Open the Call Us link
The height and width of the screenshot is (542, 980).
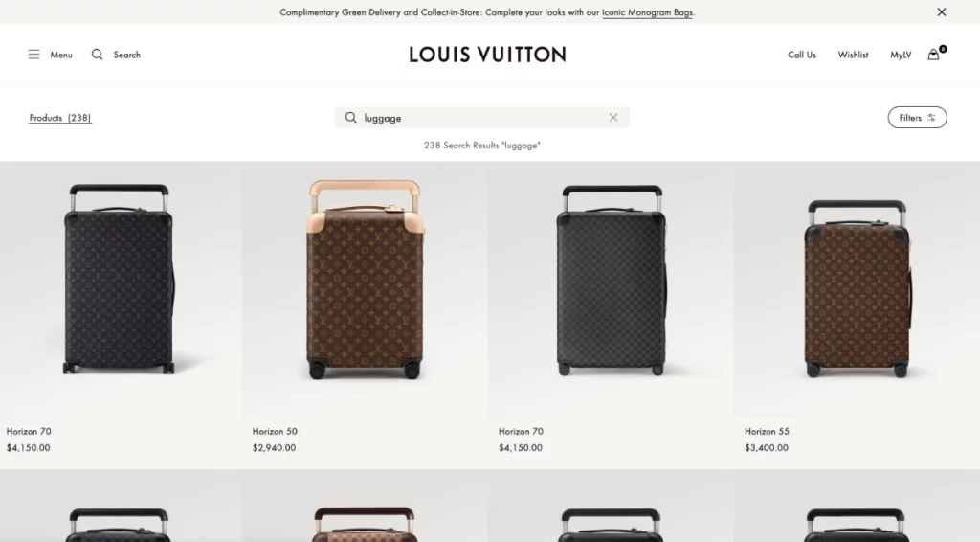[802, 55]
